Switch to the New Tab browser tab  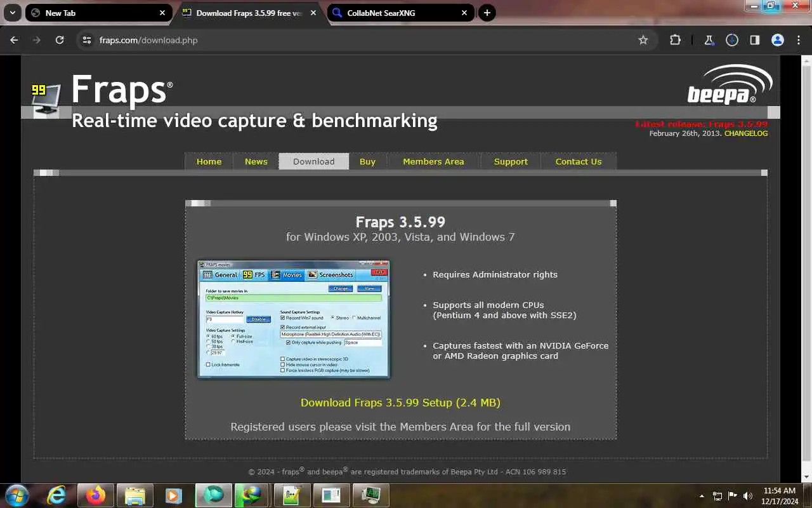point(98,13)
